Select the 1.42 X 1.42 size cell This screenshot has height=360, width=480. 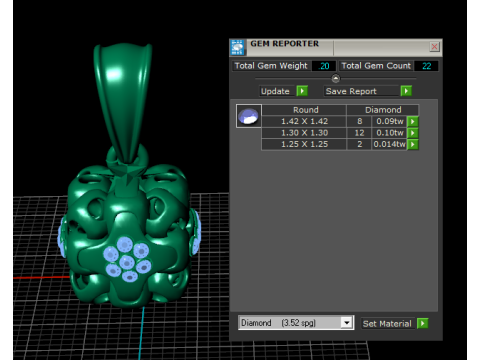[x=304, y=121]
